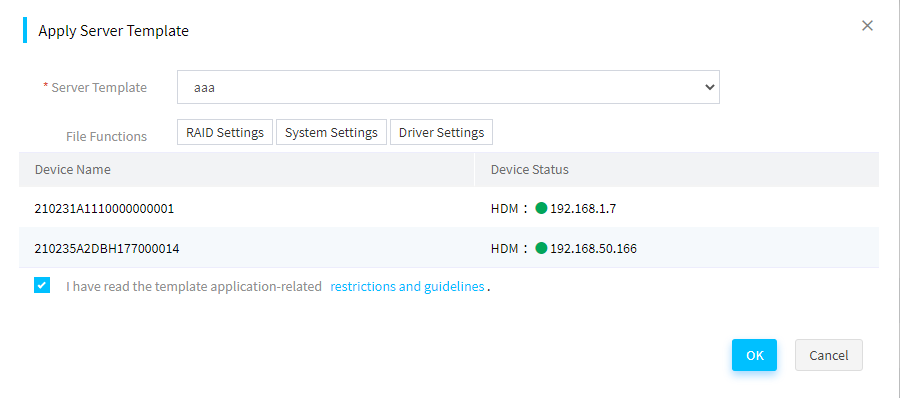Click the Cancel button
Viewport: 900px width, 398px height.
tap(829, 355)
